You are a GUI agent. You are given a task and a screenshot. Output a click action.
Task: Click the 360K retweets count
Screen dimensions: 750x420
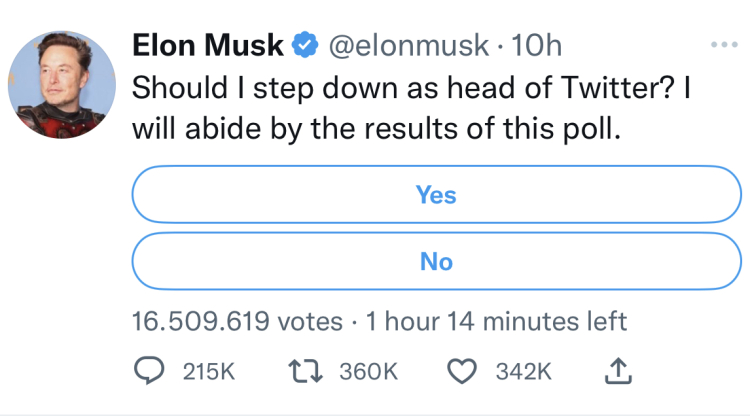click(370, 371)
